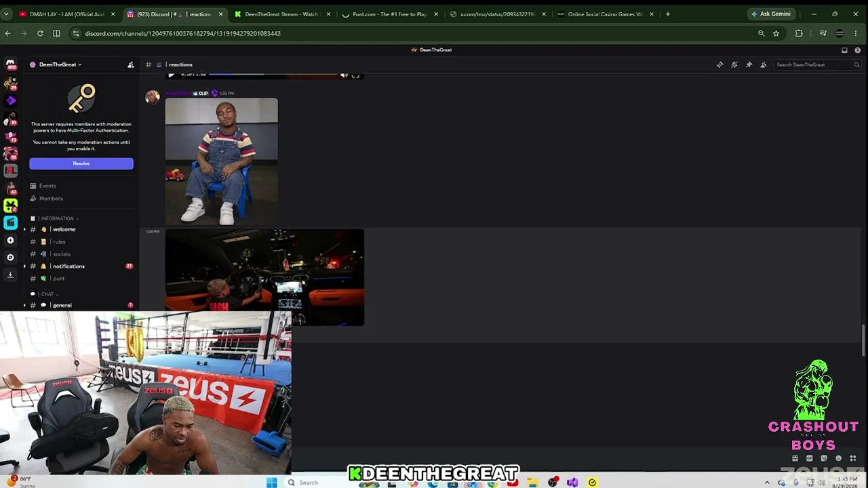Open message author avatar
The height and width of the screenshot is (488, 868).
[x=153, y=97]
